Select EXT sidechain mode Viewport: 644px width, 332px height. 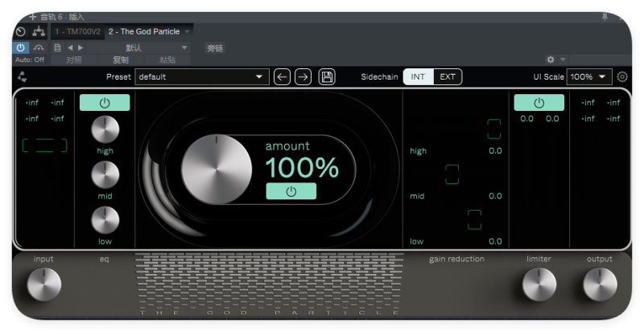point(448,77)
